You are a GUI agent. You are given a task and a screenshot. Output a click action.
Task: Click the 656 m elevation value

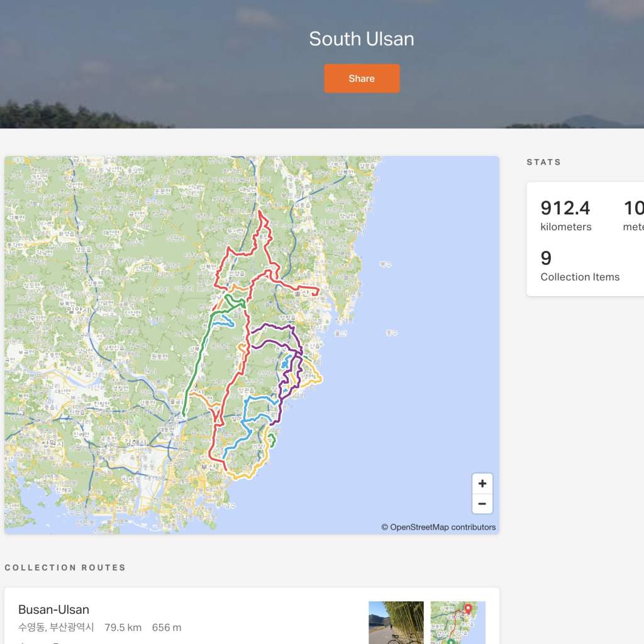[167, 627]
